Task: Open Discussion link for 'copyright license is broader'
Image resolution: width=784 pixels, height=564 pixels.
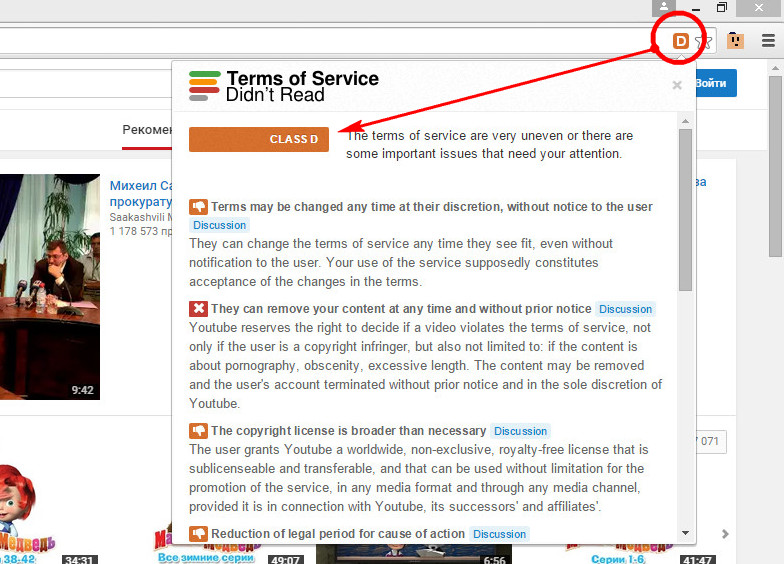Action: click(520, 431)
